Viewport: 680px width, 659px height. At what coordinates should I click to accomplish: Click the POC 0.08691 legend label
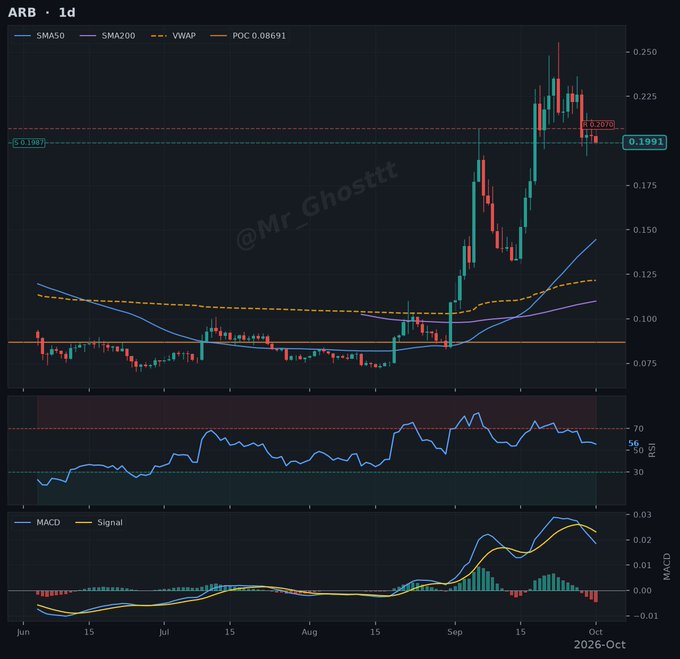(x=259, y=36)
